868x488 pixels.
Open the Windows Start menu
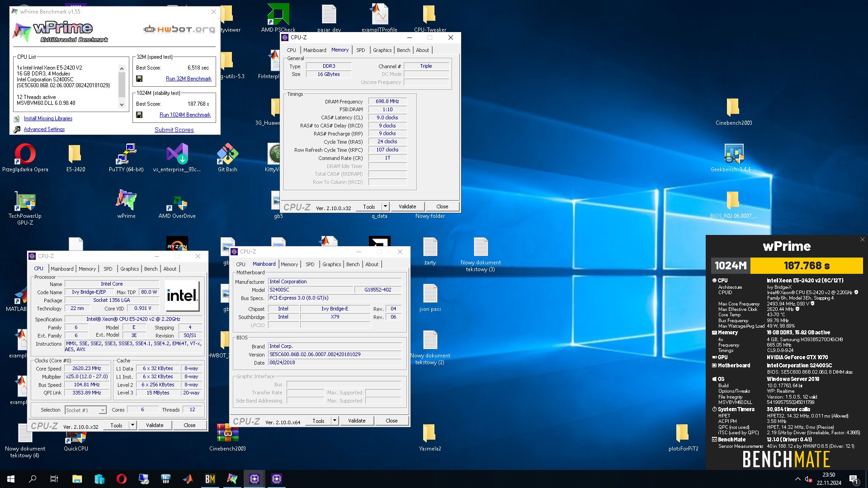11,479
